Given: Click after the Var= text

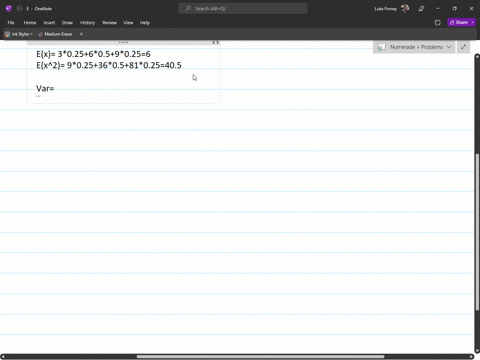Looking at the screenshot, I should 55,89.
